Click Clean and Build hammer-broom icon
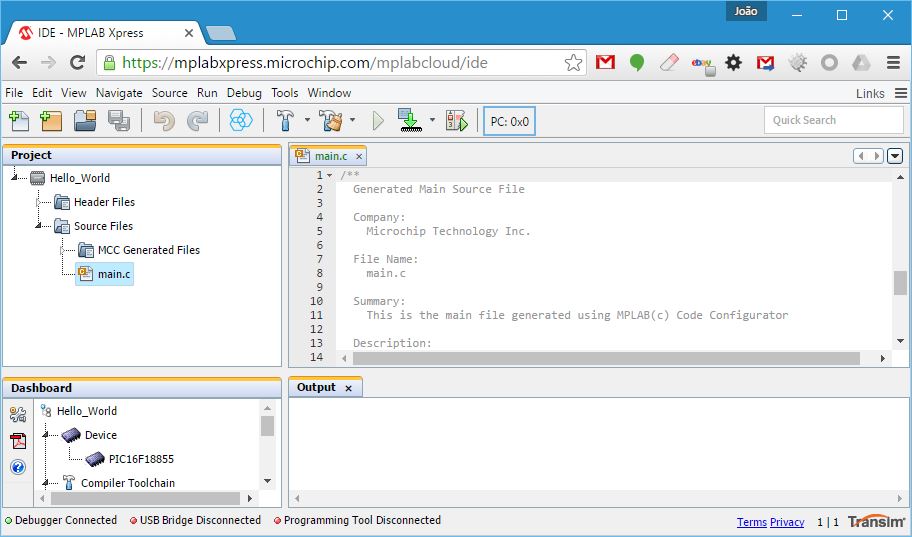Screen dimensions: 912x537 [x=331, y=121]
